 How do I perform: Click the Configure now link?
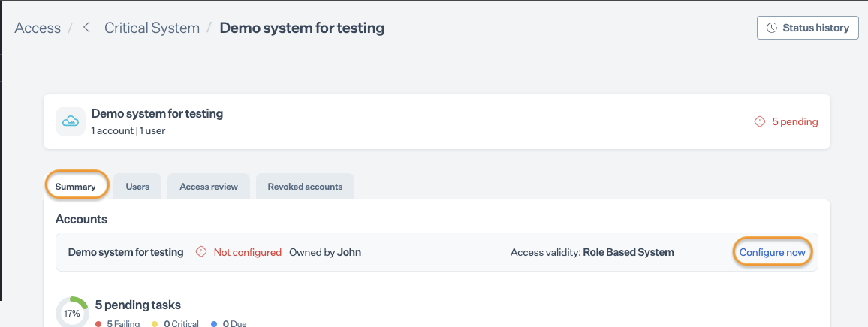click(772, 252)
